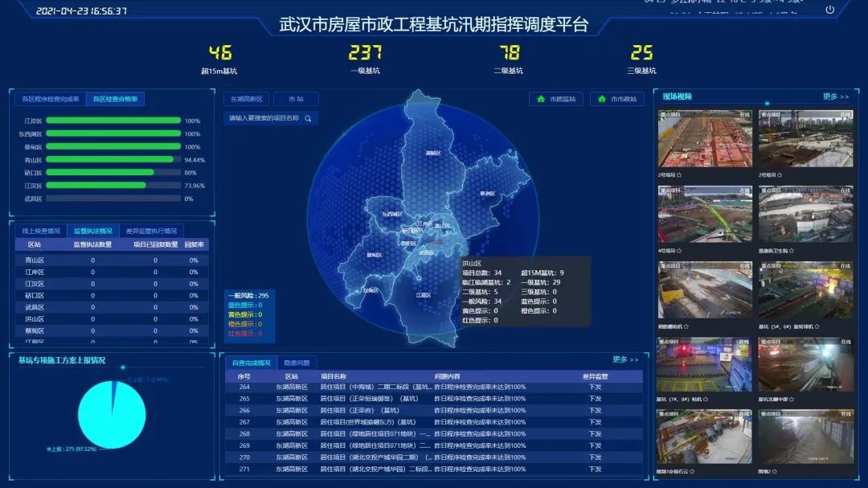
Task: Click the star next to 钢筋棚枪机
Action: coord(686,327)
